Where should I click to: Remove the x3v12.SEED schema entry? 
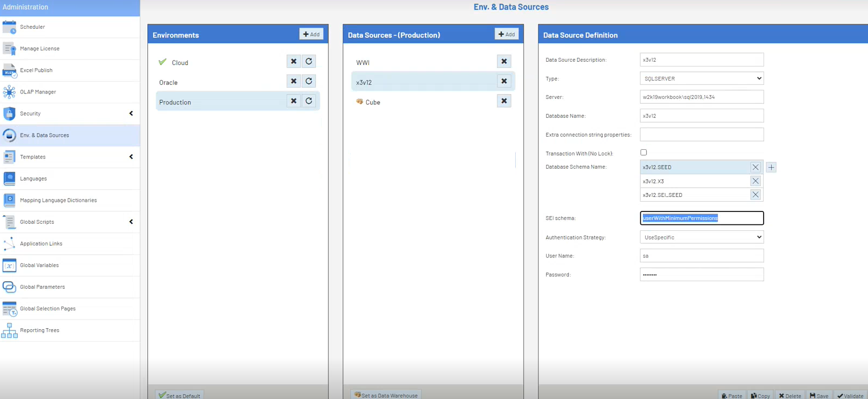click(755, 168)
